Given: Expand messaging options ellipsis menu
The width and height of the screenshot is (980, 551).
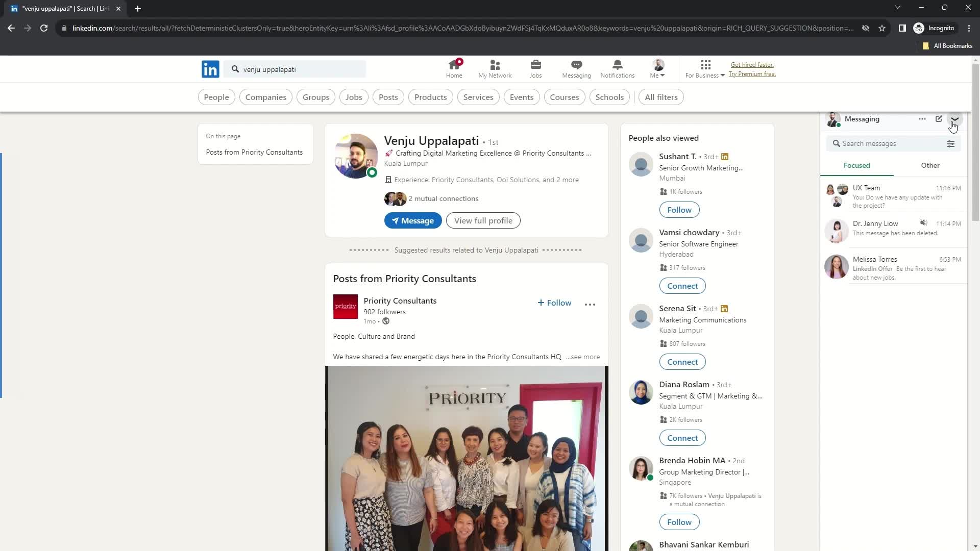Looking at the screenshot, I should click(x=922, y=118).
